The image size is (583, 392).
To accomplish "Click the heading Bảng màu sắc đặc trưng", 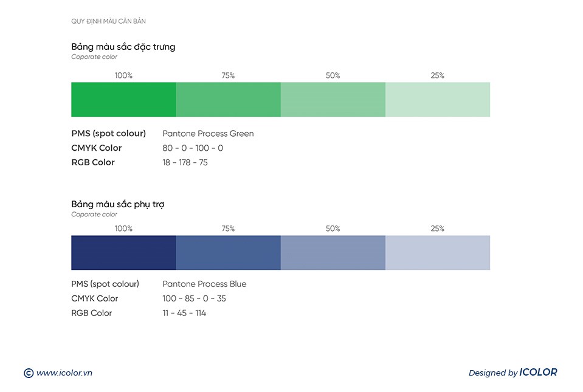I will click(x=123, y=47).
